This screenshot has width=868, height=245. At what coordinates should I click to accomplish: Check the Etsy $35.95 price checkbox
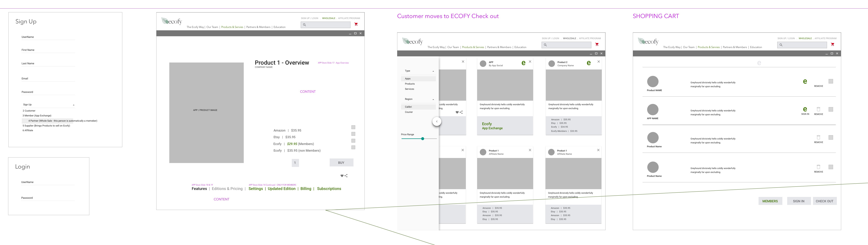353,134
